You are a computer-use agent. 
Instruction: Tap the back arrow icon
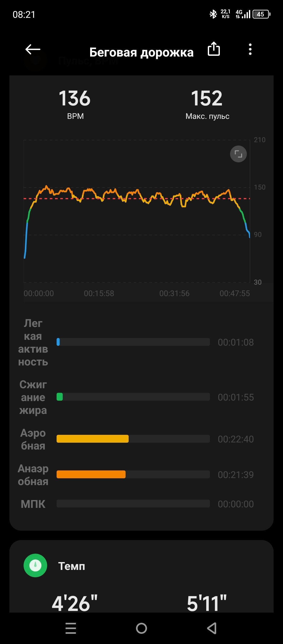click(33, 49)
